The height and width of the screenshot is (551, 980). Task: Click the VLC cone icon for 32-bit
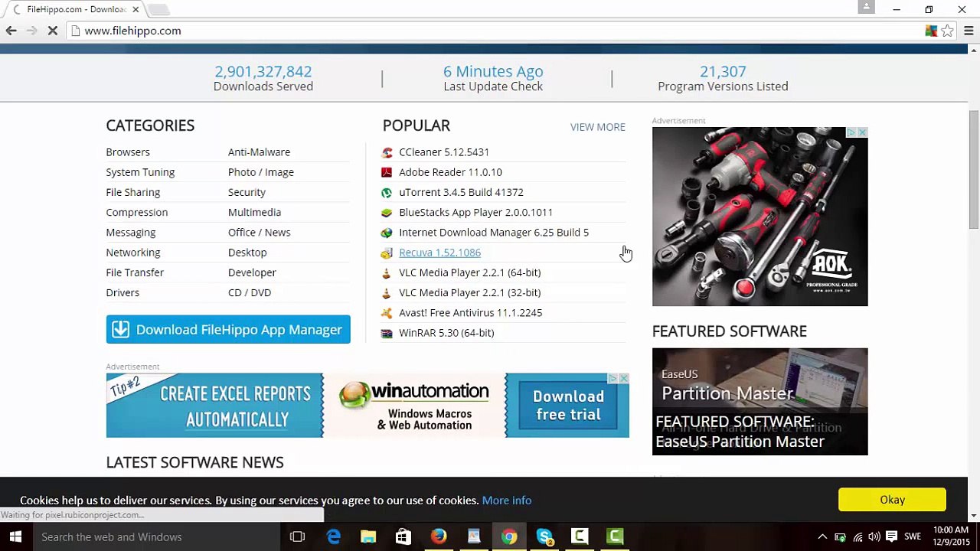click(x=387, y=293)
